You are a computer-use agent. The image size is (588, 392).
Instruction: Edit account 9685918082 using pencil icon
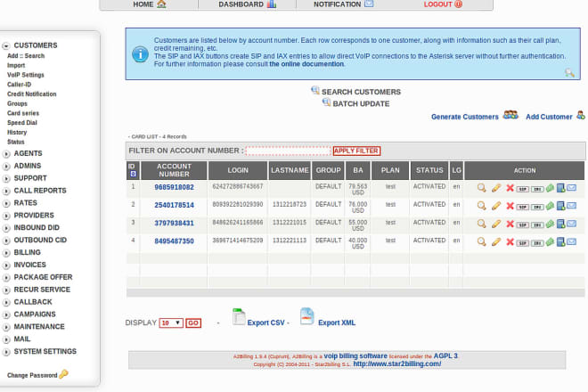tap(496, 188)
